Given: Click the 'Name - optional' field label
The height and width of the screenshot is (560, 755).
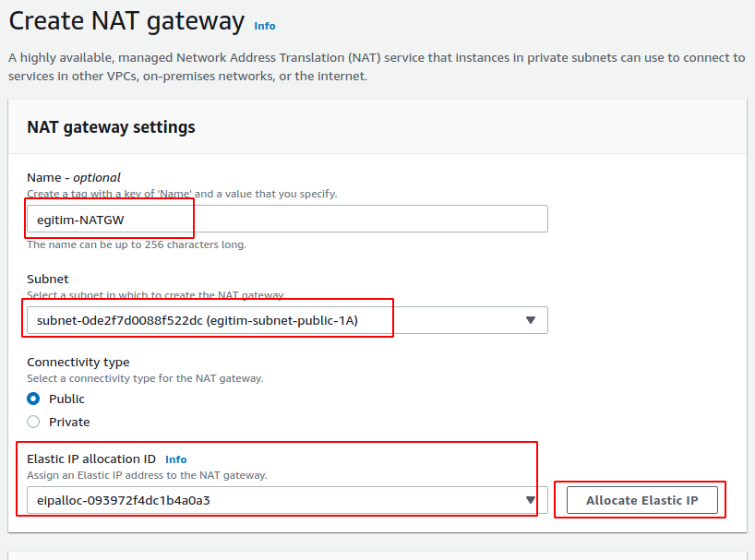Looking at the screenshot, I should click(74, 177).
